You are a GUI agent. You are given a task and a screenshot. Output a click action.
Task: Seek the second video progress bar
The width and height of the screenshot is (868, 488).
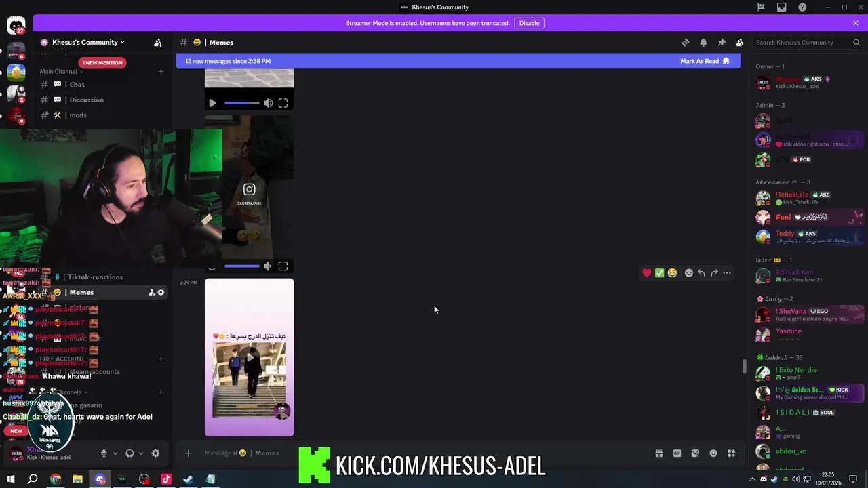[x=242, y=266]
